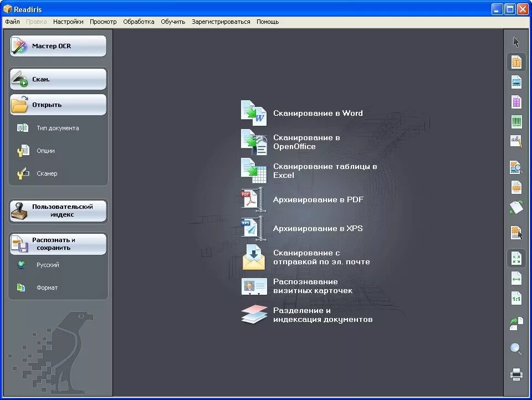This screenshot has height=400, width=532.
Task: Start Сканирование таблицы в Excel
Action: pyautogui.click(x=309, y=171)
